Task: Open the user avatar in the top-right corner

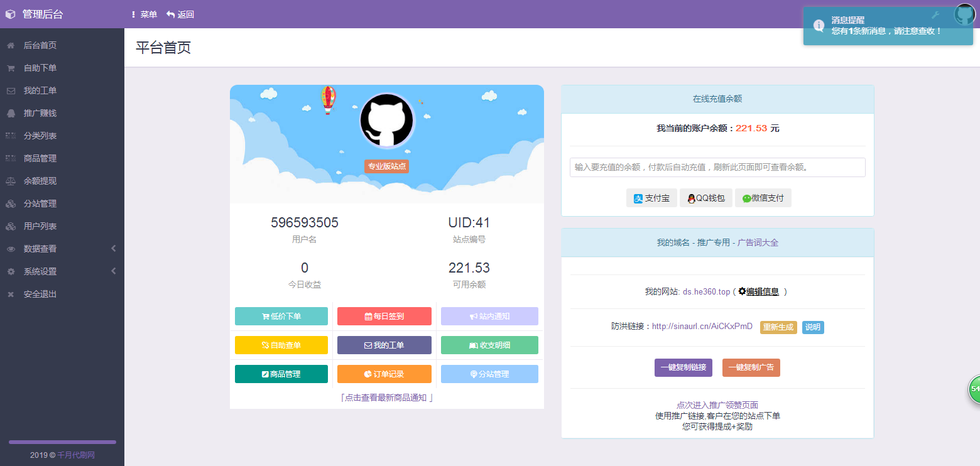Action: (x=964, y=14)
